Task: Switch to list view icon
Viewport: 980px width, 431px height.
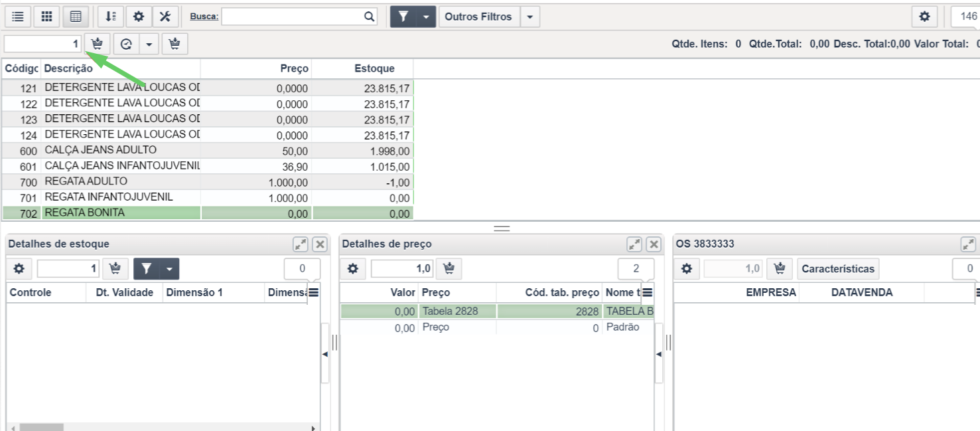Action: tap(18, 17)
